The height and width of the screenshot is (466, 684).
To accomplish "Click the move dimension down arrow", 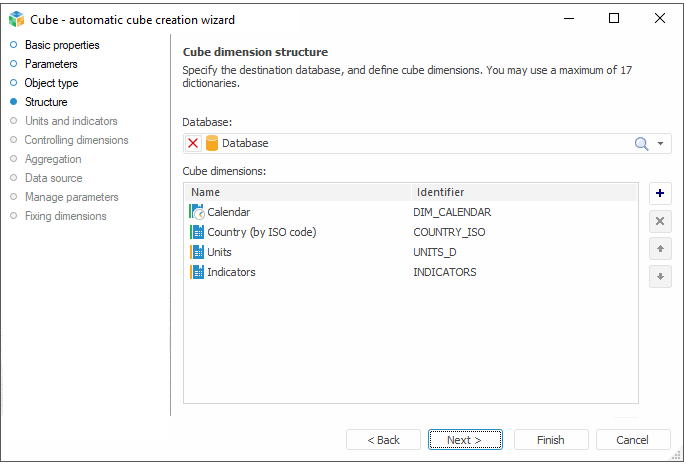I will [x=660, y=277].
